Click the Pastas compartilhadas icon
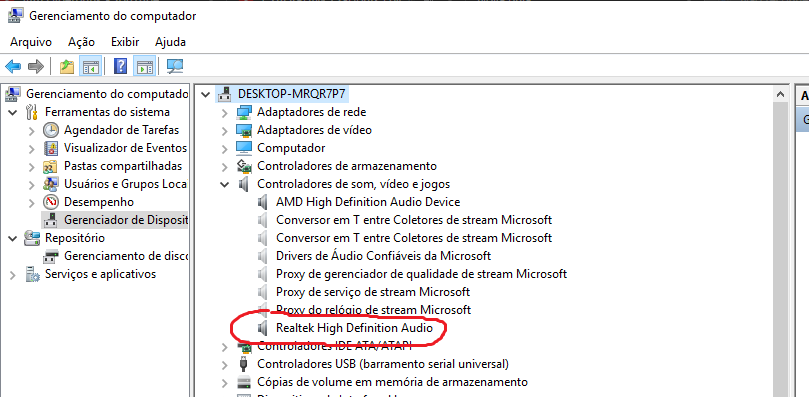Image resolution: width=809 pixels, height=397 pixels. coord(51,166)
